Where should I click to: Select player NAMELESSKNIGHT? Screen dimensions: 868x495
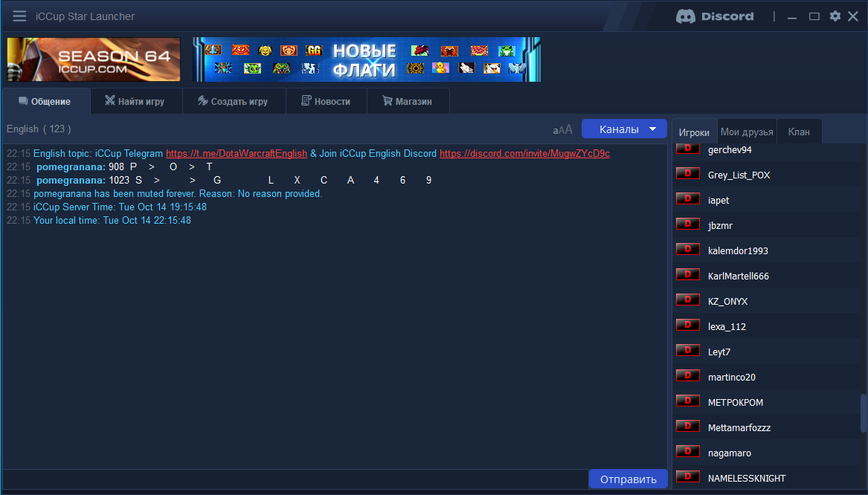point(747,479)
